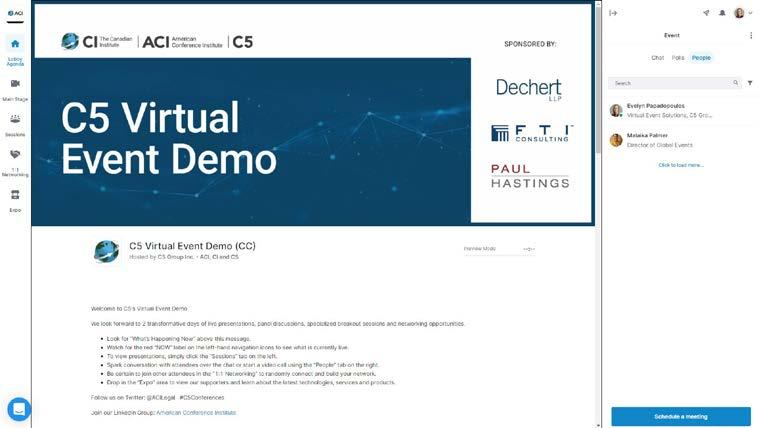Go to Main Stage in sidebar

point(15,90)
